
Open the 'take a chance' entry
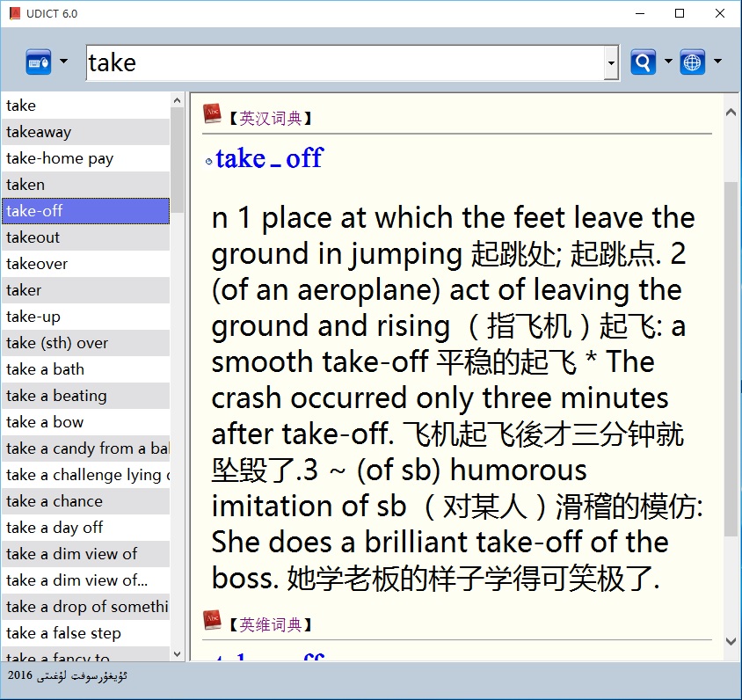point(55,501)
